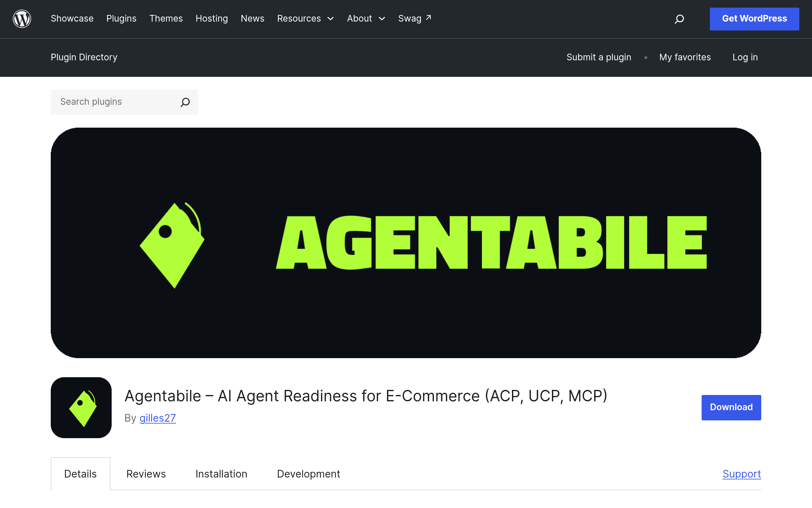Open the Plugins menu item
Viewport: 812px width, 508px height.
tap(121, 18)
